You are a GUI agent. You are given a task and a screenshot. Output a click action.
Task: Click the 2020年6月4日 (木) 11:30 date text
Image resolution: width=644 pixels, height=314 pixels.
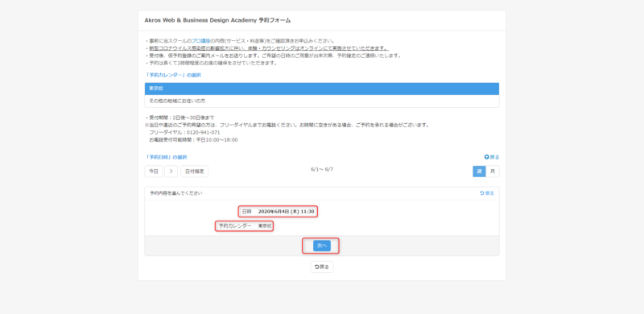pos(286,212)
